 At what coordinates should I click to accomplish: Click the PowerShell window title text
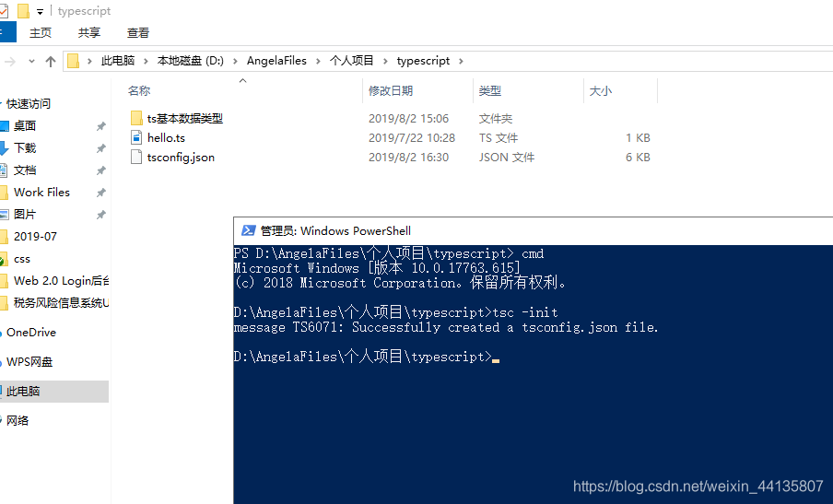tap(335, 231)
